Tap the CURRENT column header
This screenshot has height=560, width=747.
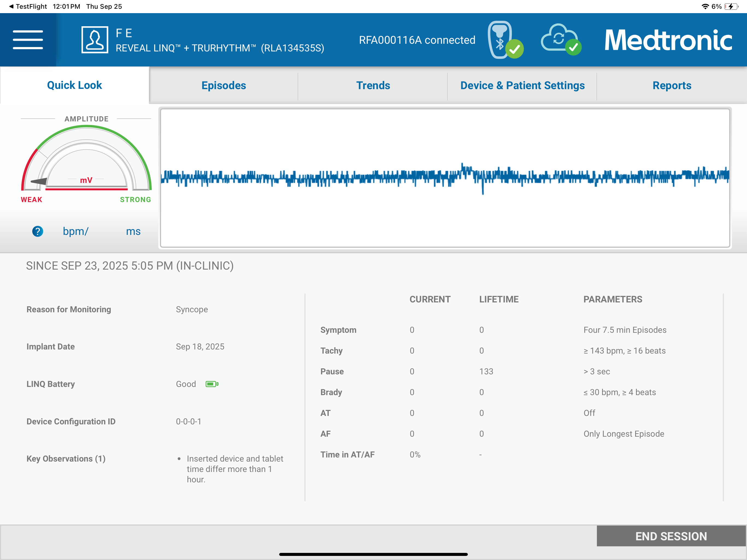(430, 299)
